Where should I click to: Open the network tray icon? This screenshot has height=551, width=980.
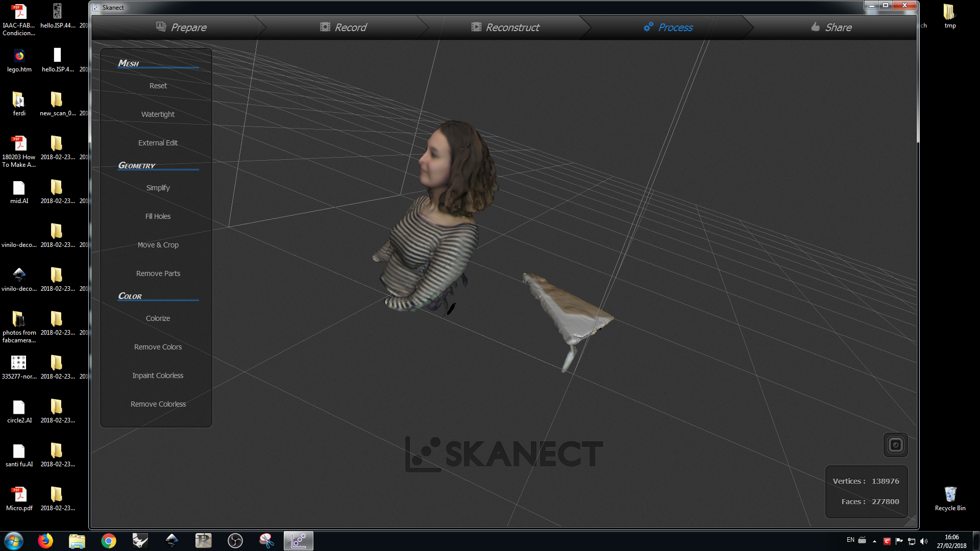tap(912, 541)
